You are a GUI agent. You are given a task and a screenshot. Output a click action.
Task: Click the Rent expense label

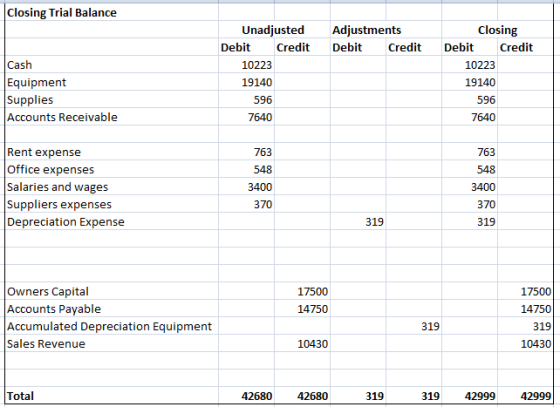pos(44,152)
